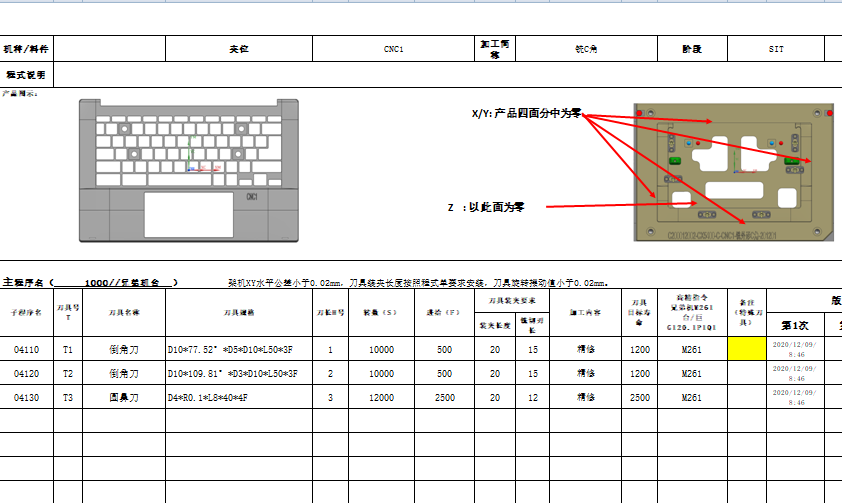Click spec cell D10*77.52° *D5*D10*L50*3F
The height and width of the screenshot is (503, 842).
point(239,349)
